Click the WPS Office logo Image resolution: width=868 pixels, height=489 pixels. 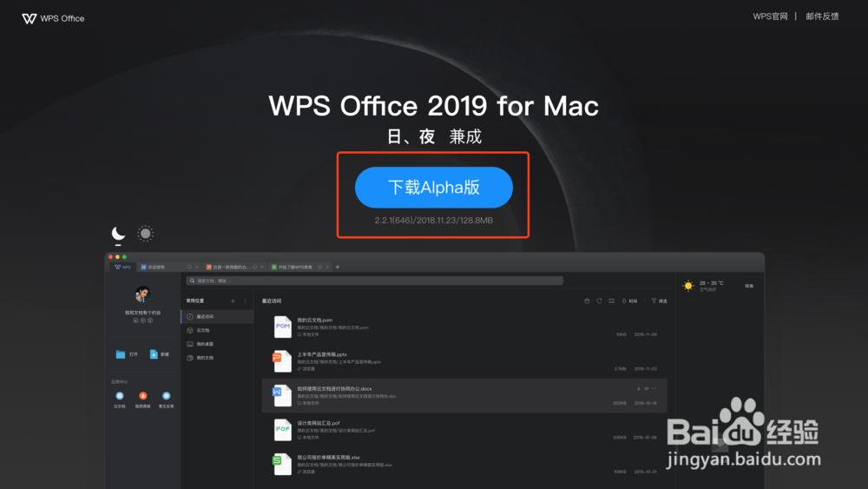(53, 18)
